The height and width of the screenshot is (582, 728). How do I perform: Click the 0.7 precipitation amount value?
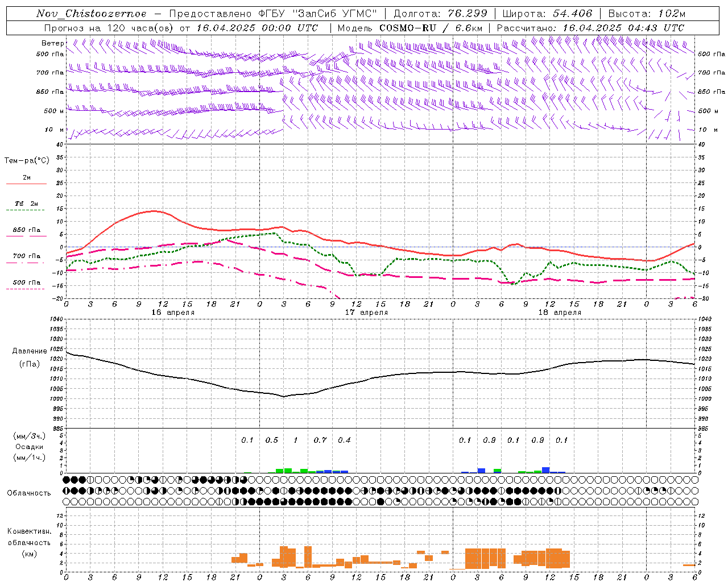pyautogui.click(x=320, y=440)
